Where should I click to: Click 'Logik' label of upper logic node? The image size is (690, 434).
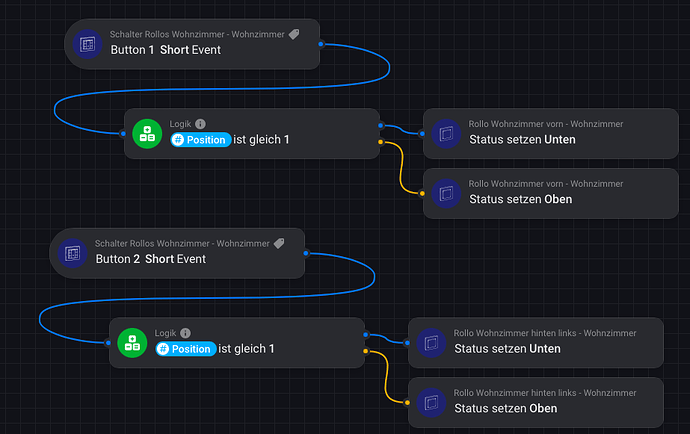180,124
